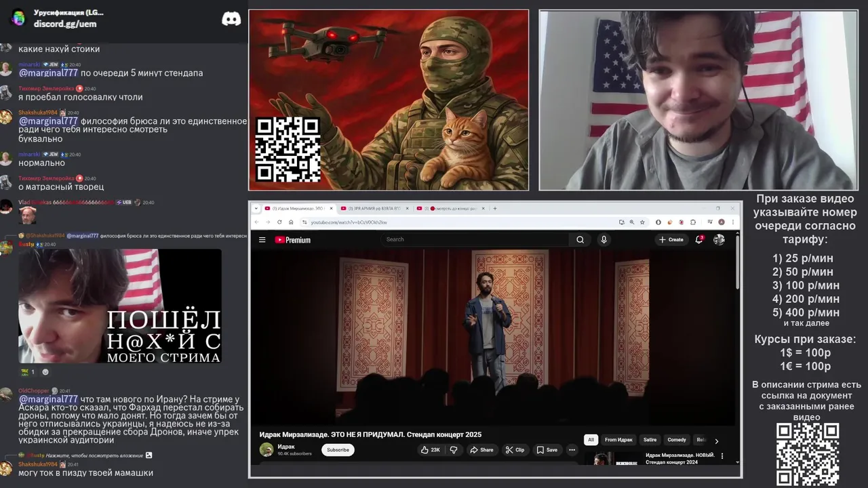Screen dimensions: 868x488
Task: Click the Clip button
Action: click(515, 449)
